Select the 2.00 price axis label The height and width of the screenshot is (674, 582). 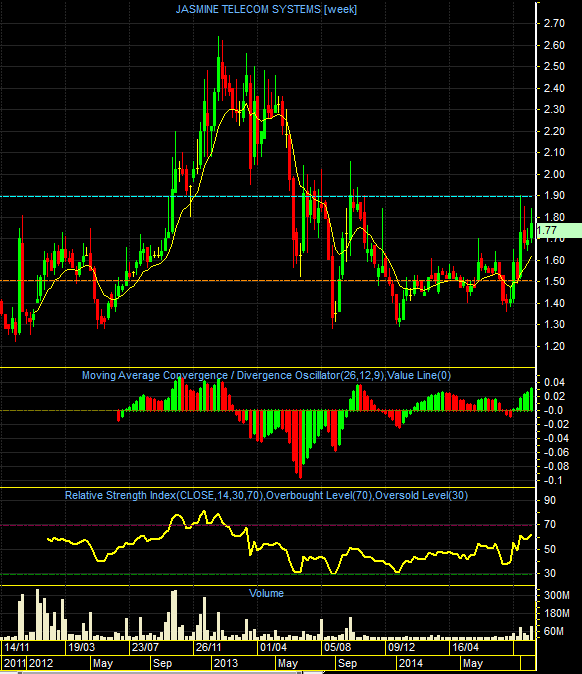click(x=554, y=174)
